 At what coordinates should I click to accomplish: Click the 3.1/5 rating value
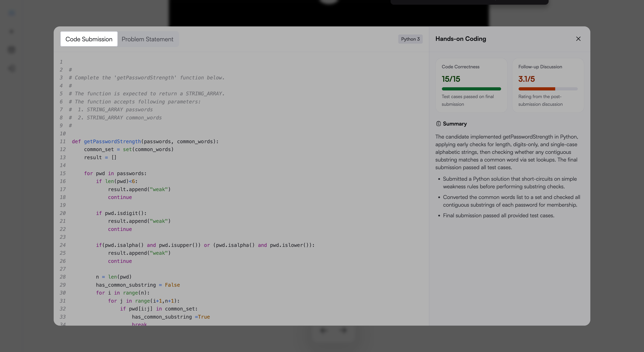coord(526,79)
